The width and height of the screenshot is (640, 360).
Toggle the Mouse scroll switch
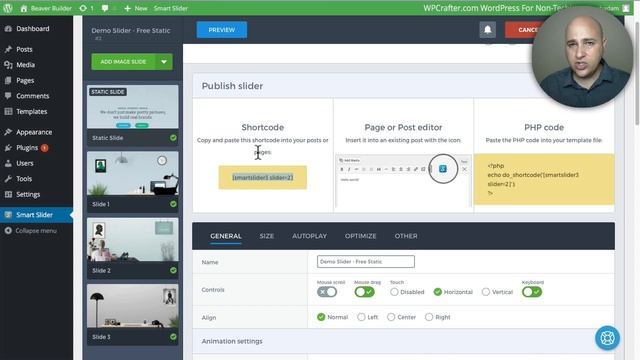tap(327, 292)
